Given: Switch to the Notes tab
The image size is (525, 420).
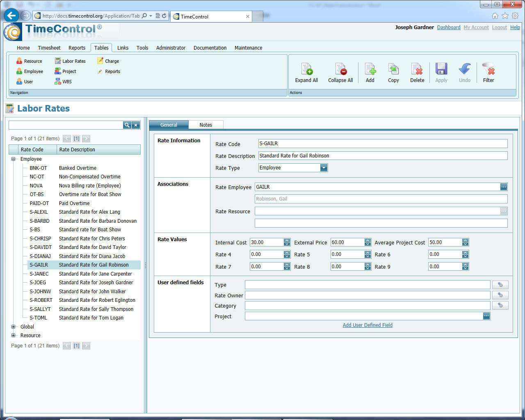Looking at the screenshot, I should [x=206, y=125].
